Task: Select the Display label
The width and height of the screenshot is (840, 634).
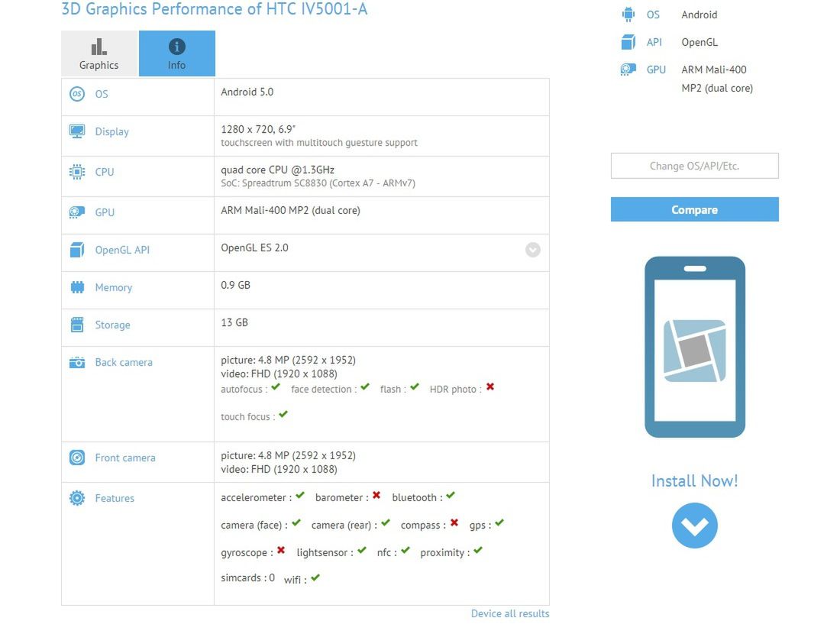Action: coord(112,132)
